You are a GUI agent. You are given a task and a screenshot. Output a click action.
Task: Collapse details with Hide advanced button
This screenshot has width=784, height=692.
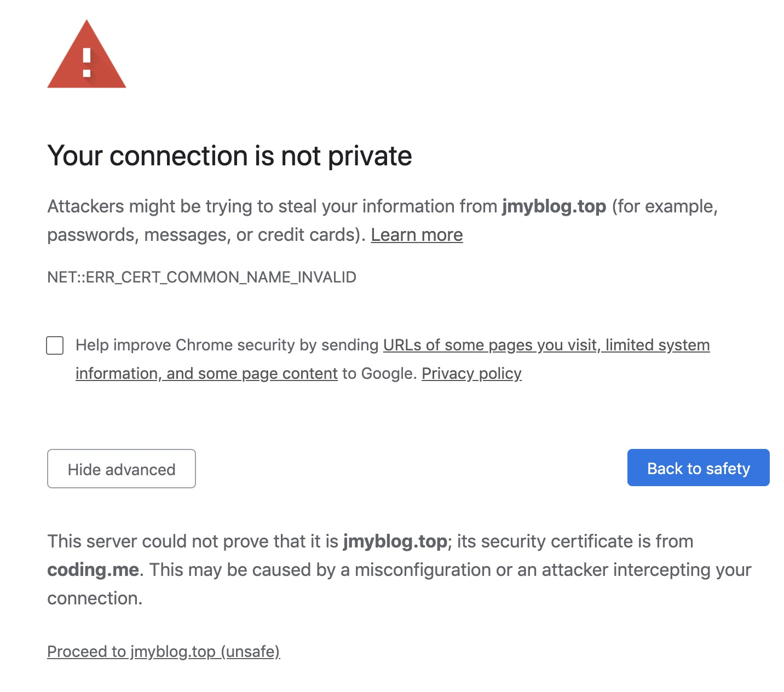[122, 469]
